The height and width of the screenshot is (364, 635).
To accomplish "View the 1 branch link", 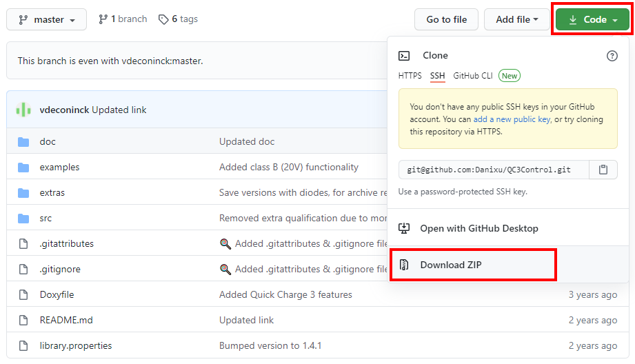I will [123, 19].
